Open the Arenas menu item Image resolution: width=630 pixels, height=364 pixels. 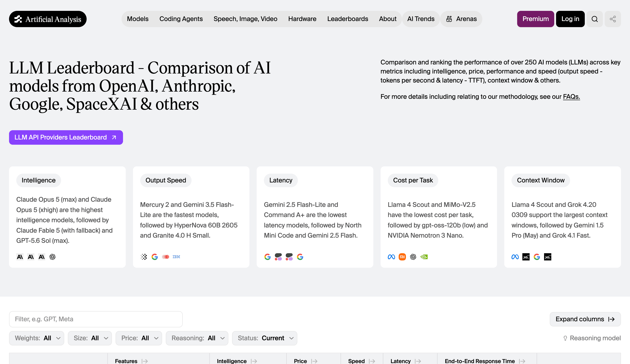click(461, 19)
